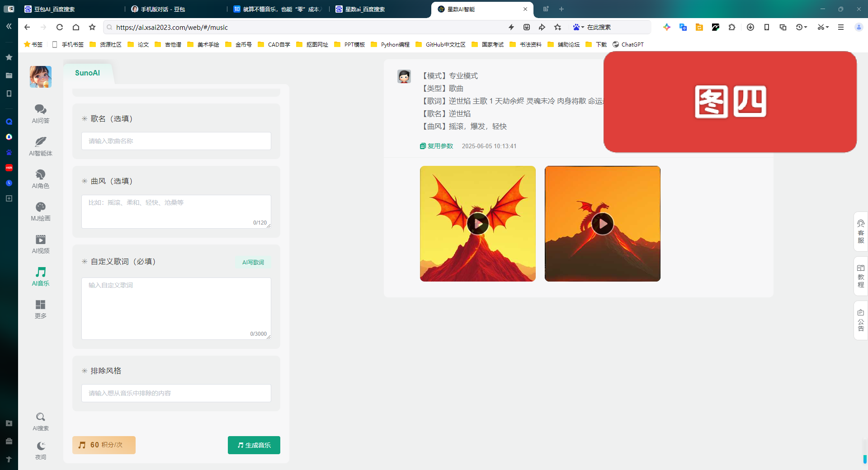This screenshot has height=470, width=868.
Task: Open the AI智能体 sidebar item
Action: point(41,146)
